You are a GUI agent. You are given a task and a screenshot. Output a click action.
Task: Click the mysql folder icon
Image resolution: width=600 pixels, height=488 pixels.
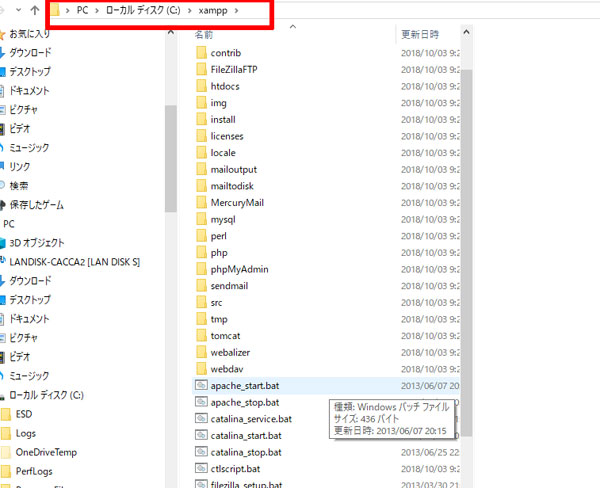pyautogui.click(x=201, y=219)
